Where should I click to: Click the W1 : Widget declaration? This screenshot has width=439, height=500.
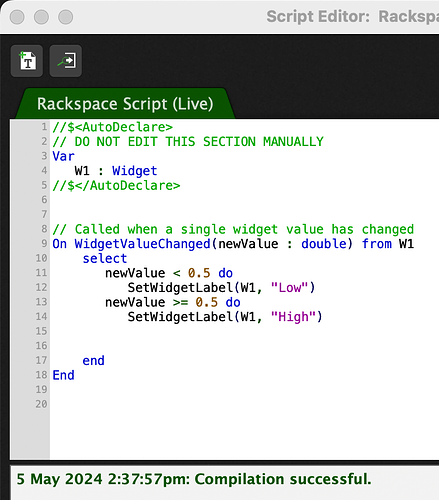[x=116, y=171]
